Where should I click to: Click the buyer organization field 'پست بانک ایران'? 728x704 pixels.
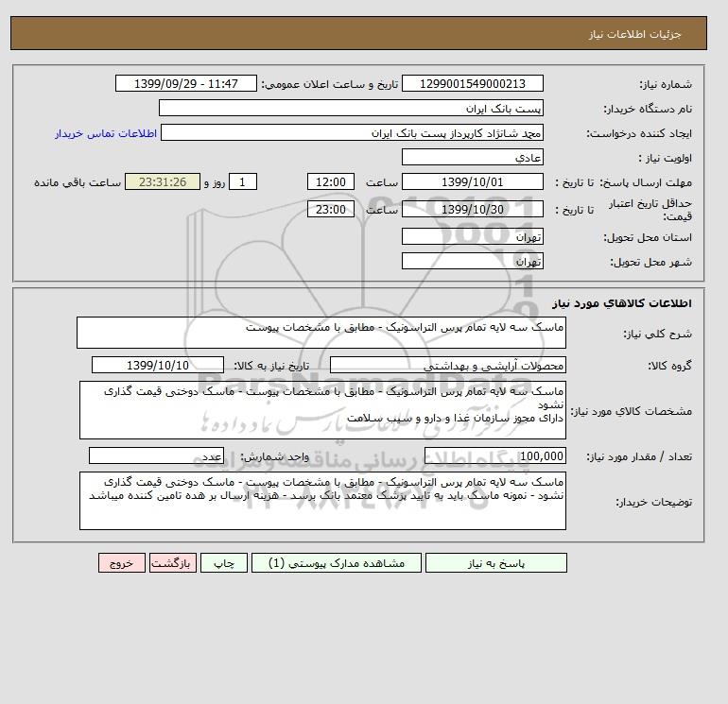(351, 108)
